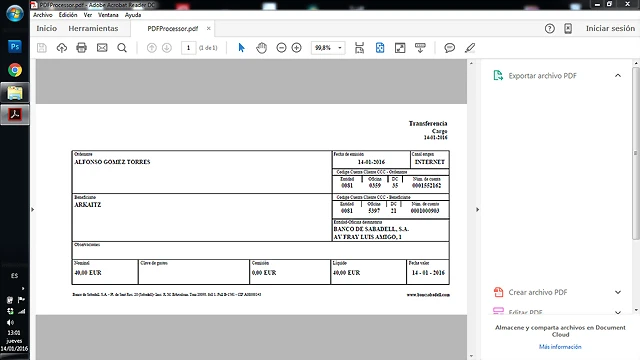Close the PDFProcessor.pdf tab
The width and height of the screenshot is (640, 360).
(x=209, y=28)
